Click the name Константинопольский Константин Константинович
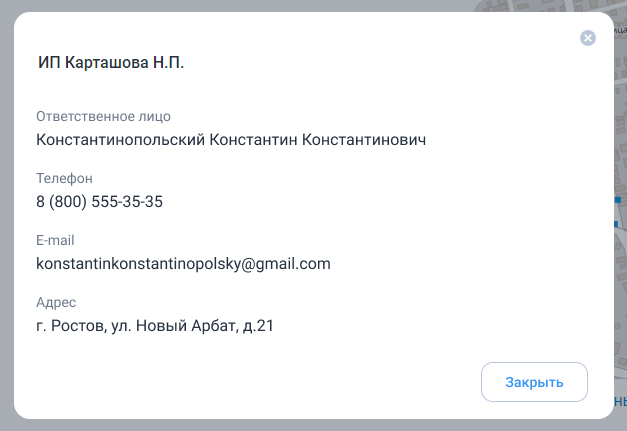 coord(231,140)
